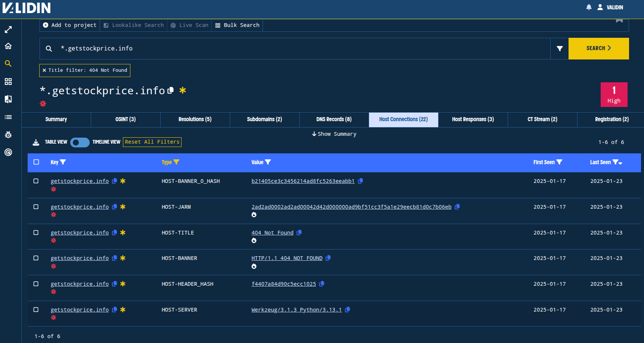Click the red threat icon under the heading
Viewport: 644px width, 343px height.
43,104
